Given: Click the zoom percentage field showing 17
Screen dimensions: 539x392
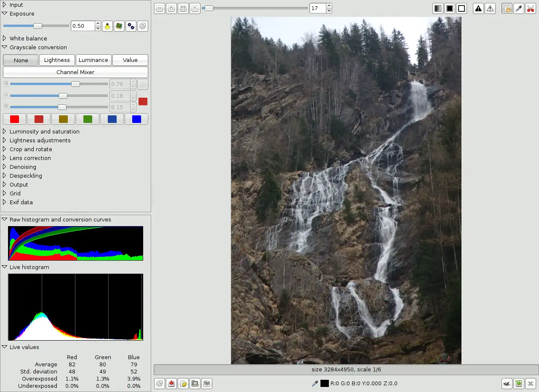Looking at the screenshot, I should click(x=318, y=8).
